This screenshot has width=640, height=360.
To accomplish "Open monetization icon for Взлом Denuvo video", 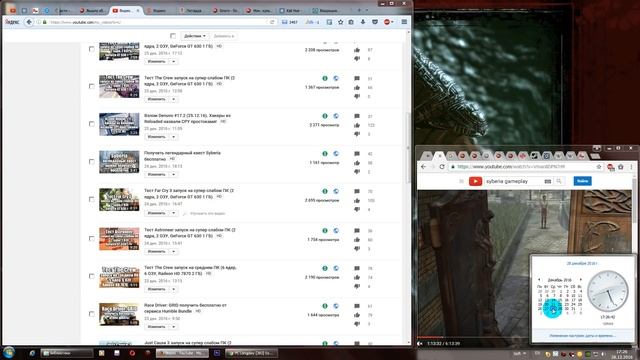I will (x=325, y=116).
